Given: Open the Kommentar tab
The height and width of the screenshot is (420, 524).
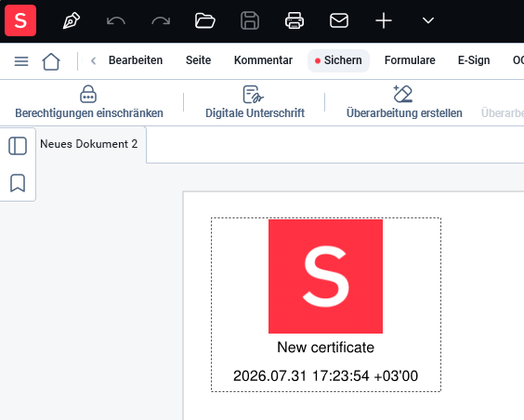Looking at the screenshot, I should 263,60.
